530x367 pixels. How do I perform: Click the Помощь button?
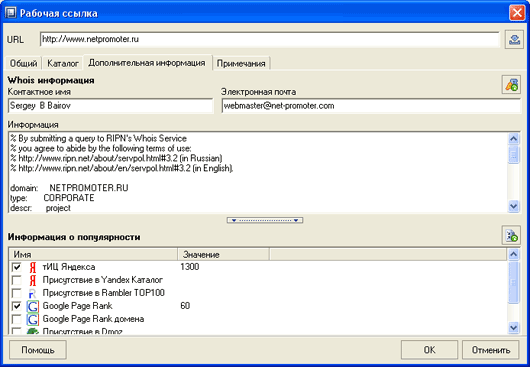(x=38, y=350)
